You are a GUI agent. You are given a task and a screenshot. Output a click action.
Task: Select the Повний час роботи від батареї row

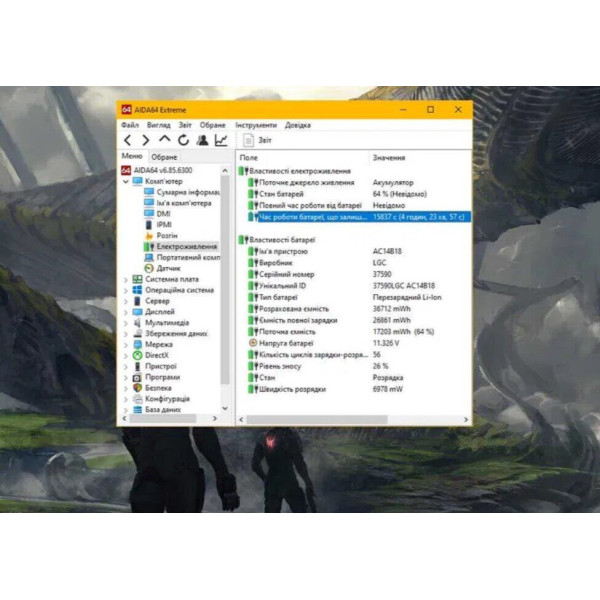click(x=354, y=205)
